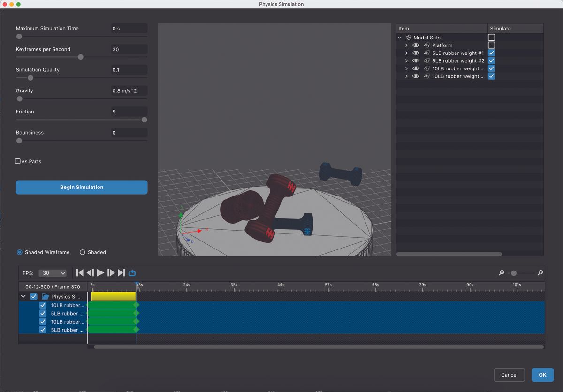Click the horizontal scrollbar under the item list
The height and width of the screenshot is (392, 563).
click(x=448, y=254)
